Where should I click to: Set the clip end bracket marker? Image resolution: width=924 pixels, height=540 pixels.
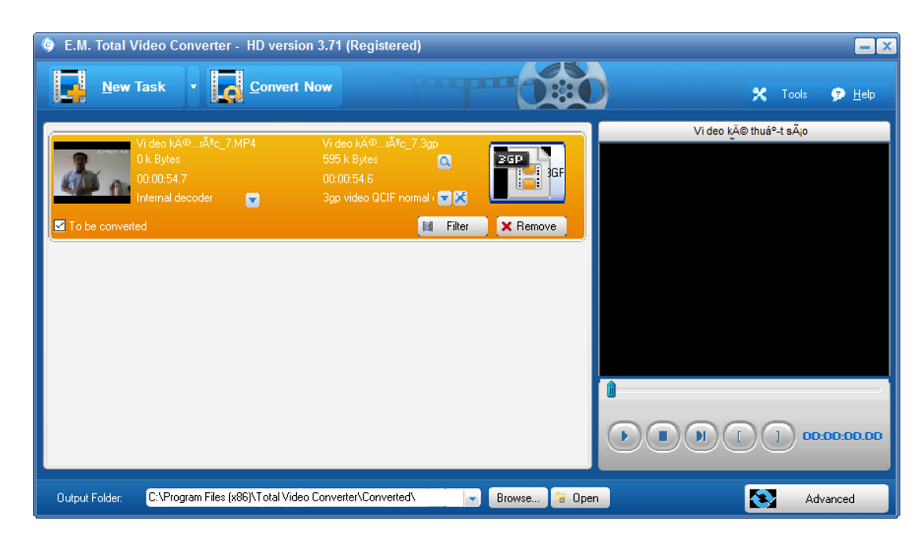click(778, 436)
